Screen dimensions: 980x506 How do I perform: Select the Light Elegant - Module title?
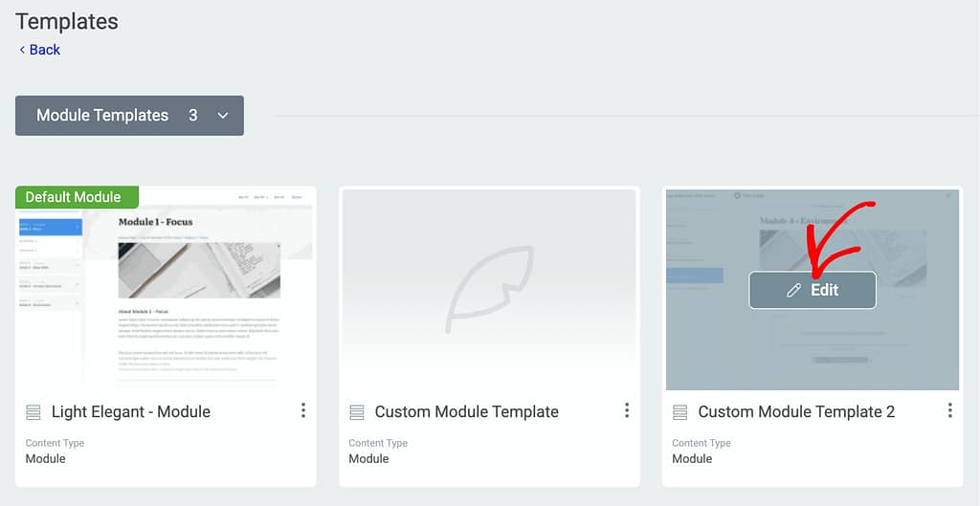(131, 412)
